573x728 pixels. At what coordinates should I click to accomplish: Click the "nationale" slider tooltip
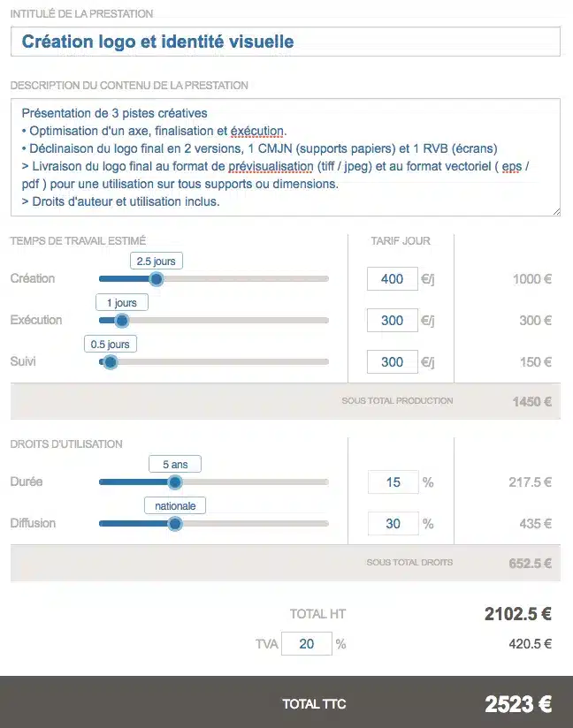coord(174,506)
